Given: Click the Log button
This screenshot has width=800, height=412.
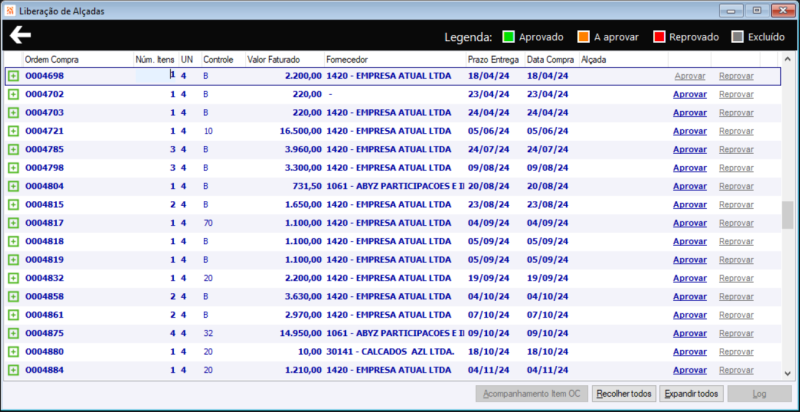Looking at the screenshot, I should click(x=759, y=394).
